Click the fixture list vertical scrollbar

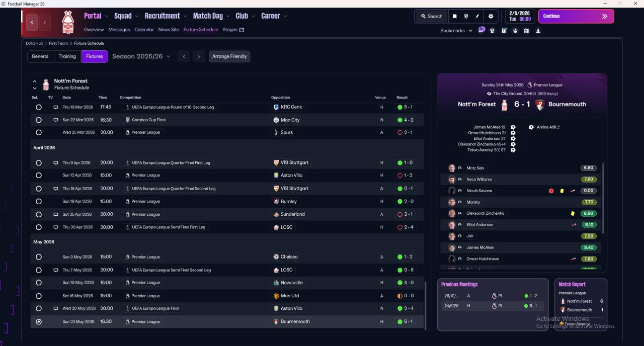[x=425, y=305]
